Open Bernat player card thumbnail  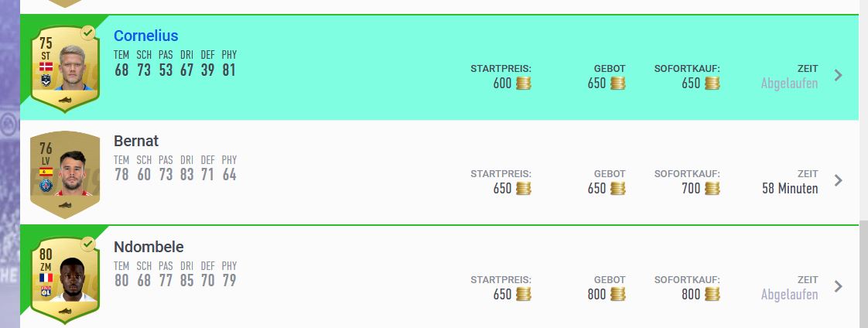65,174
